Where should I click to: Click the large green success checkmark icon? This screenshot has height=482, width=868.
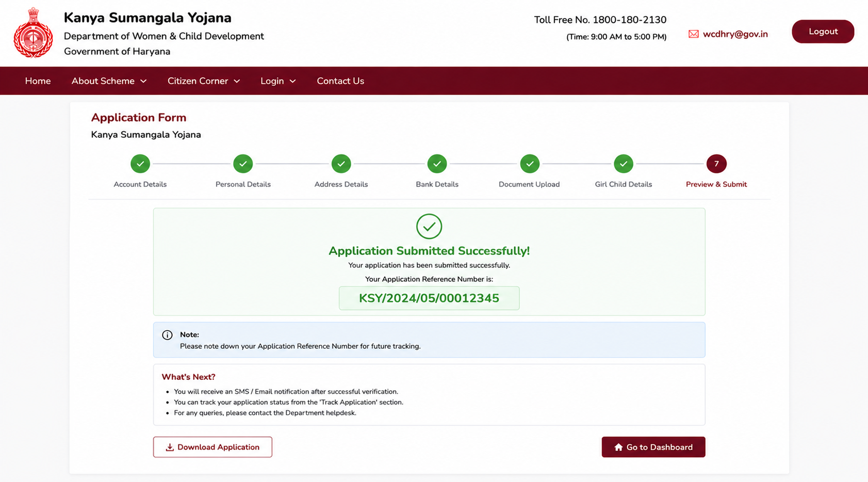click(429, 226)
